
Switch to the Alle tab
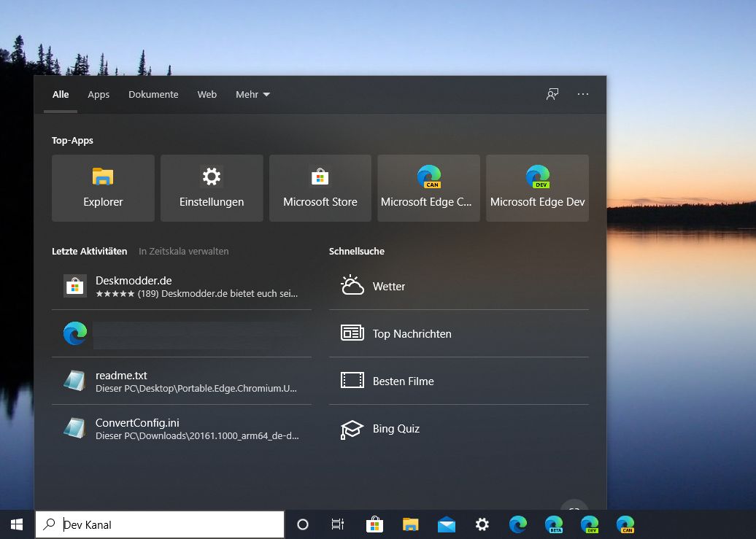click(61, 95)
